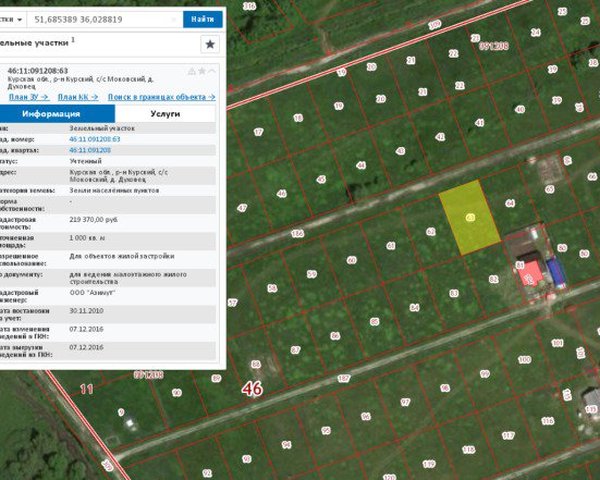This screenshot has width=600, height=480.
Task: Open cadastral number link 46:11:091208:63
Action: click(95, 139)
